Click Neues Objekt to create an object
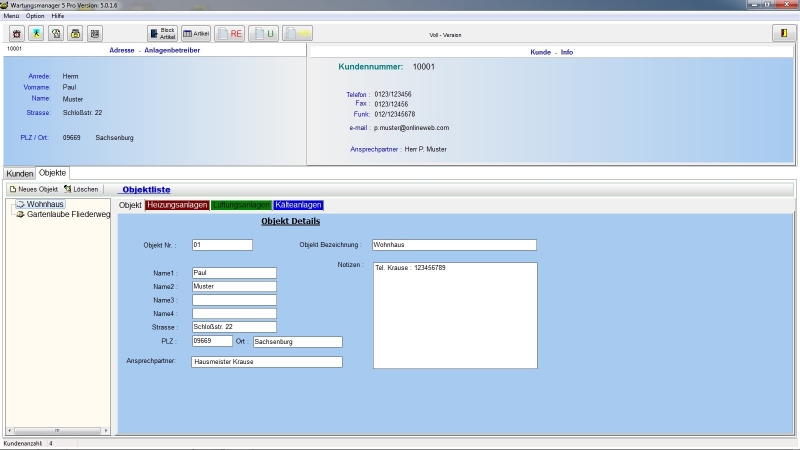 (34, 189)
